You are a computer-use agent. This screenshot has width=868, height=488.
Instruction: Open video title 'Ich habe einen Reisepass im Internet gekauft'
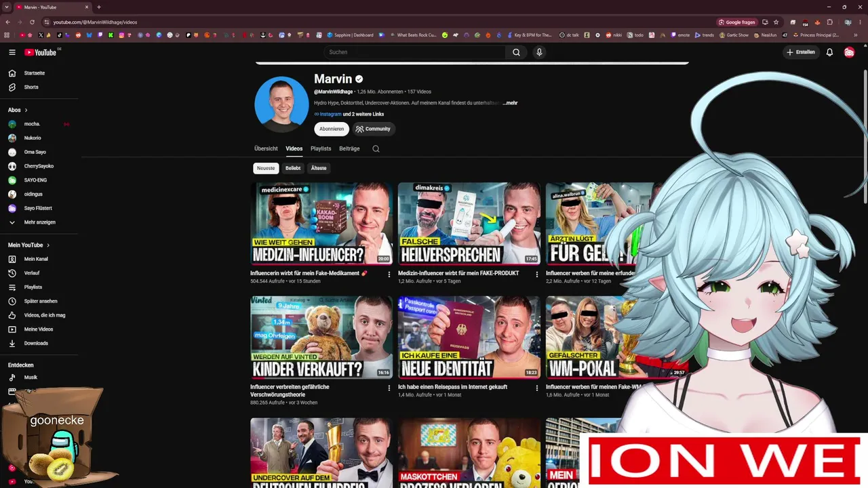453,387
